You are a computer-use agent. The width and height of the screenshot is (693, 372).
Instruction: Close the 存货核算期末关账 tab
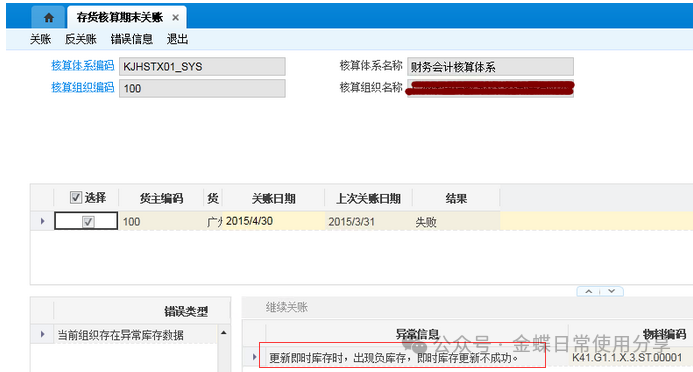(175, 18)
